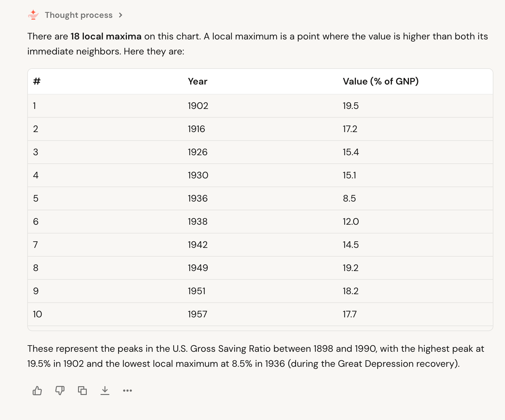The image size is (505, 420).
Task: Open the three-dot more options menu
Action: [128, 391]
